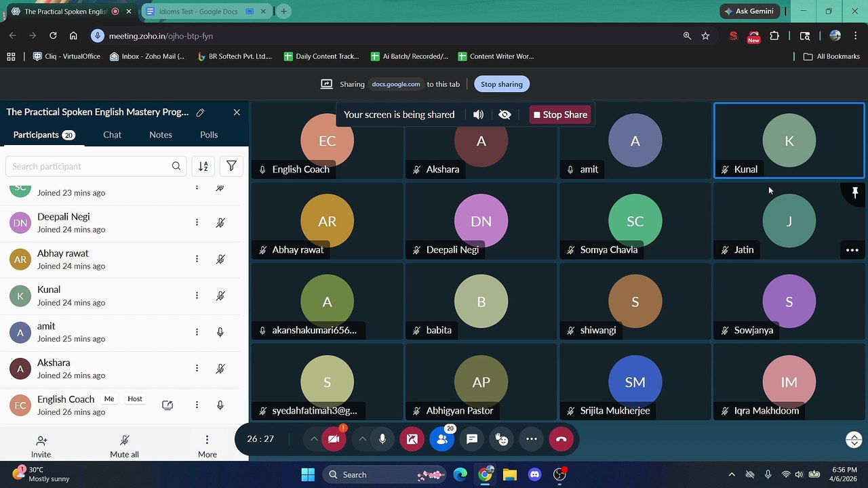The image size is (868, 488).
Task: Toggle Kunal's microphone in participant list
Action: (220, 296)
